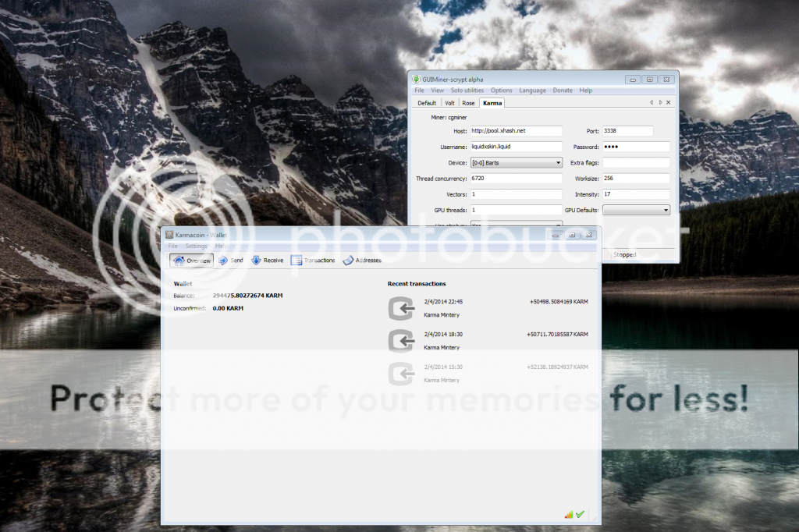Click the Thread concurrency field showing 6720
The image size is (799, 532).
[x=517, y=179]
